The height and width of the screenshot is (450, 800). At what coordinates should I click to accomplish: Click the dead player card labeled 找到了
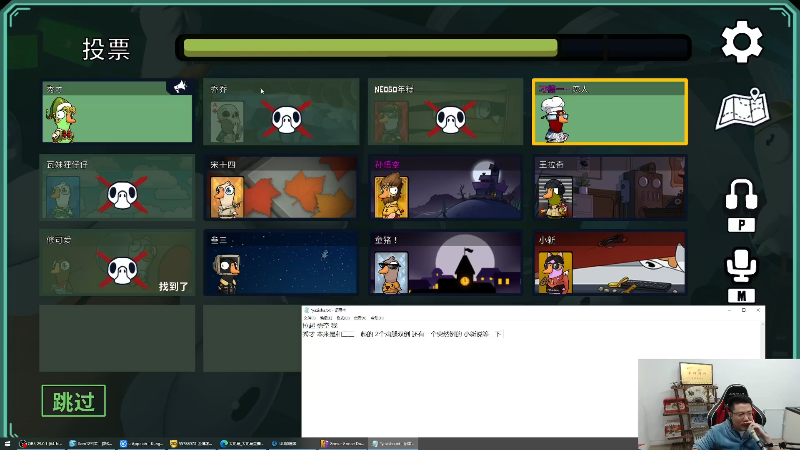117,263
